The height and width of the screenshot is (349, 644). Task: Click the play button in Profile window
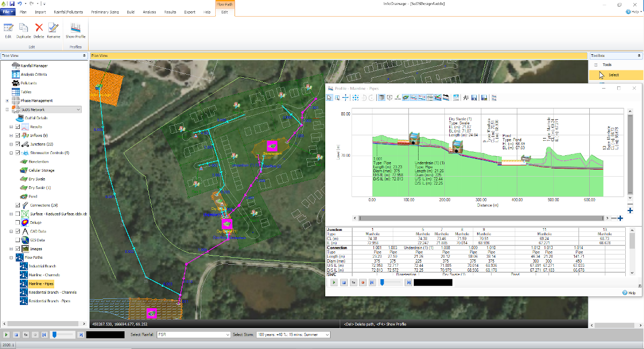pos(333,282)
